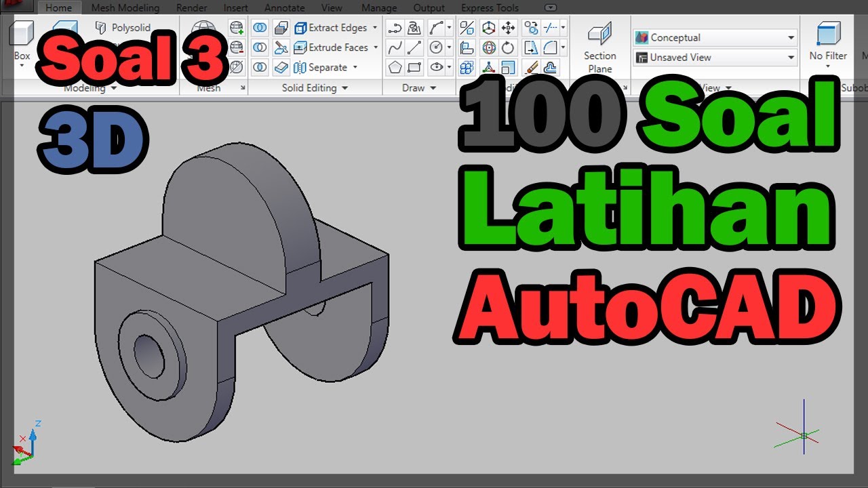This screenshot has height=488, width=868.
Task: Select the Copy tool icon
Action: click(x=531, y=28)
